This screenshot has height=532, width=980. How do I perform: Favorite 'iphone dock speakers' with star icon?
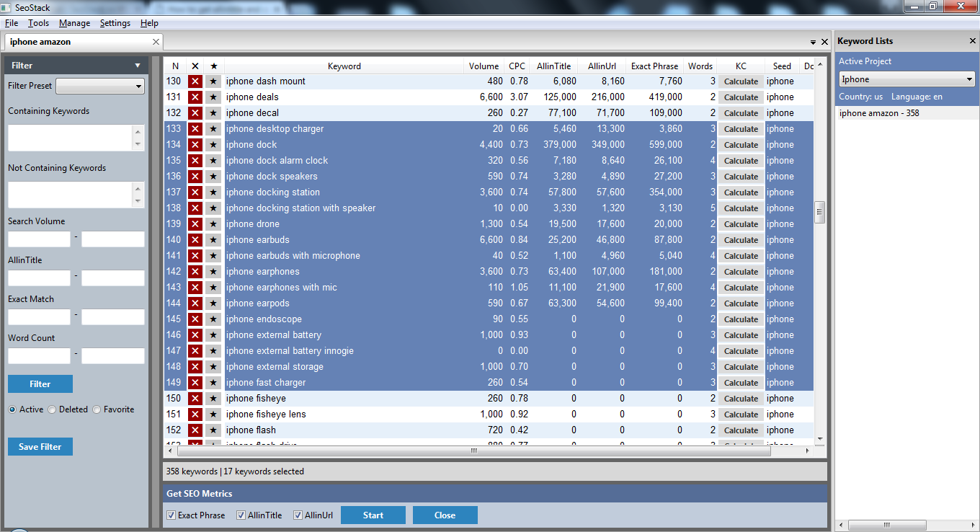click(x=213, y=177)
